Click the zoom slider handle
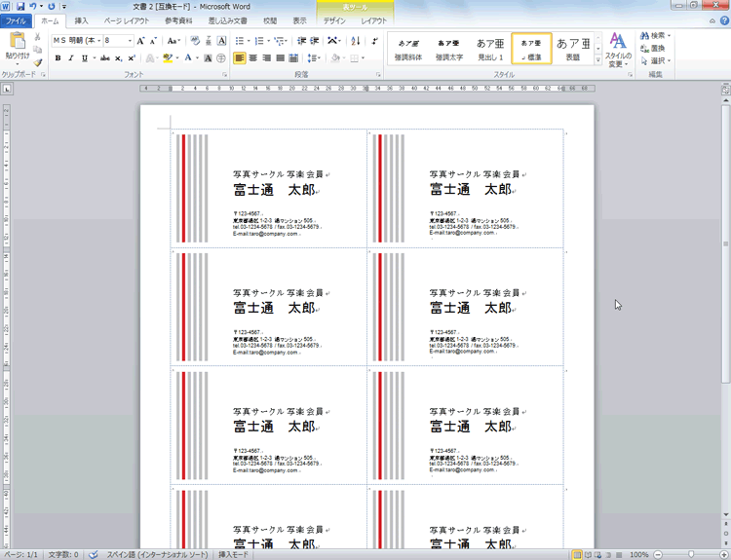This screenshot has height=560, width=731. 691,554
